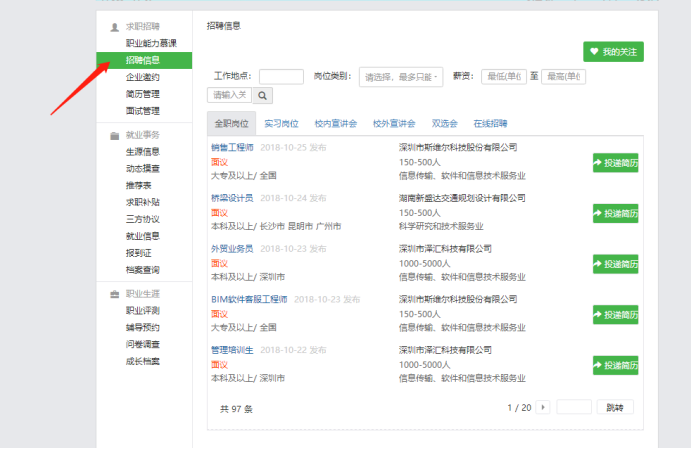Viewport: 692px width, 449px height.
Task: Focus the minimum salary field
Action: (x=504, y=76)
